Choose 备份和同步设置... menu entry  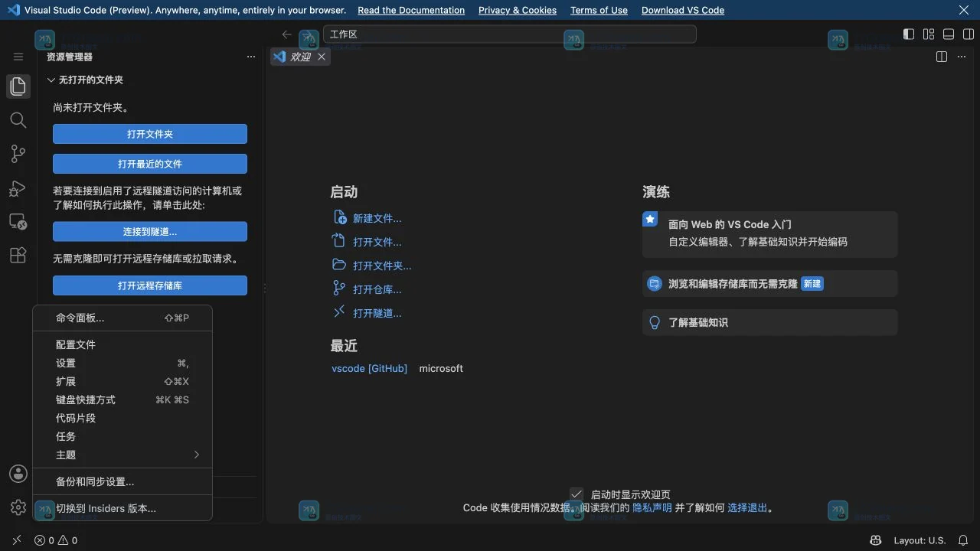click(122, 481)
